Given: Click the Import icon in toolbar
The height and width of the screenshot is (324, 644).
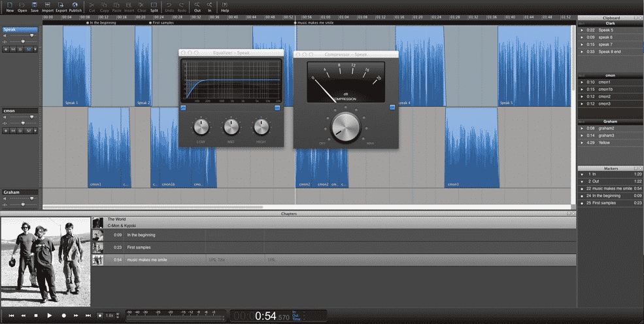Looking at the screenshot, I should coord(48,7).
